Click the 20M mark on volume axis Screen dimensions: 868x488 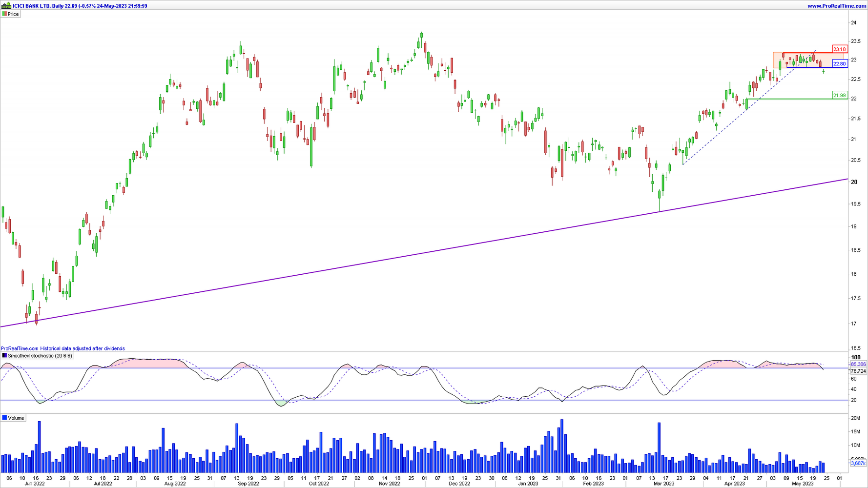tap(856, 418)
